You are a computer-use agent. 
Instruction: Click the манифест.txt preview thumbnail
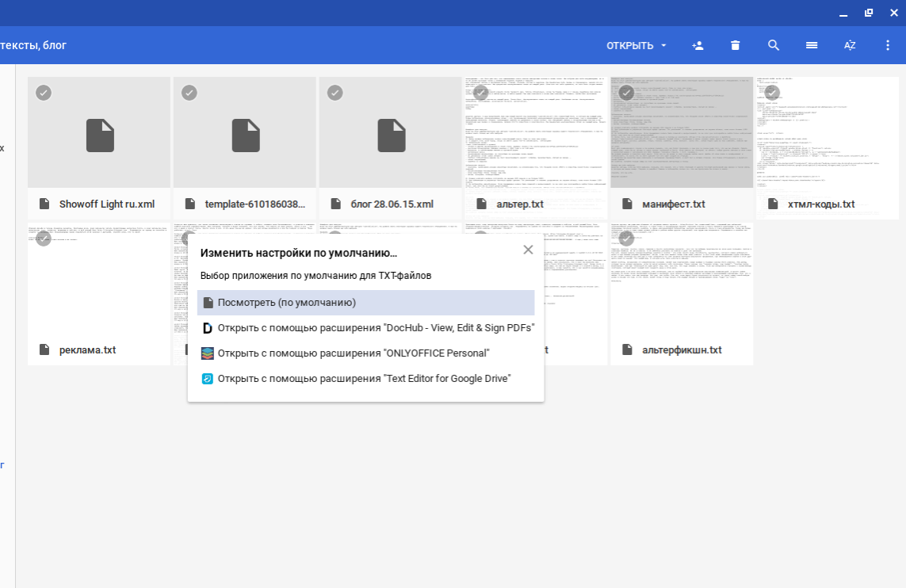tap(681, 132)
